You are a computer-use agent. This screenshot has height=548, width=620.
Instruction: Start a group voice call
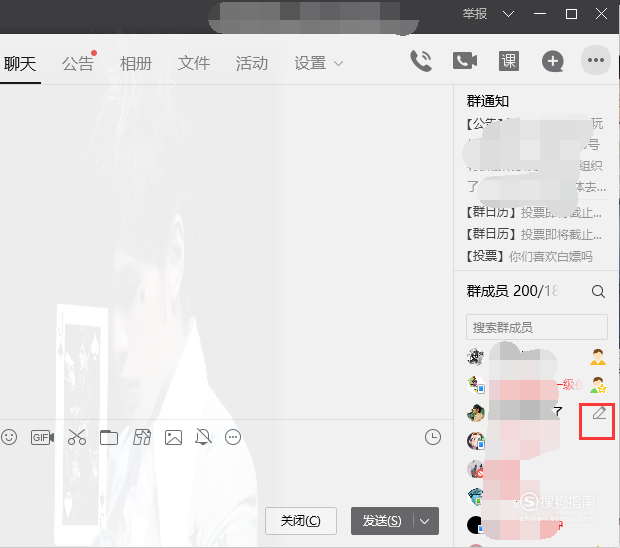421,61
